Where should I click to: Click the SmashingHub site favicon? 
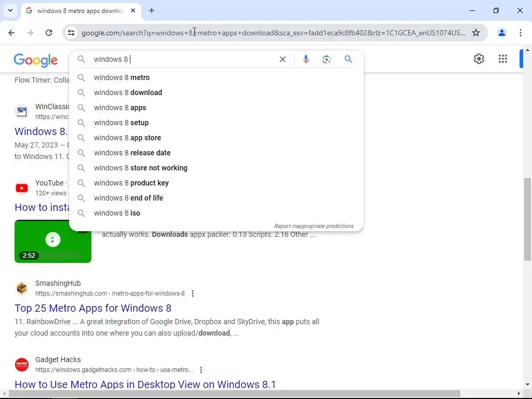(22, 288)
